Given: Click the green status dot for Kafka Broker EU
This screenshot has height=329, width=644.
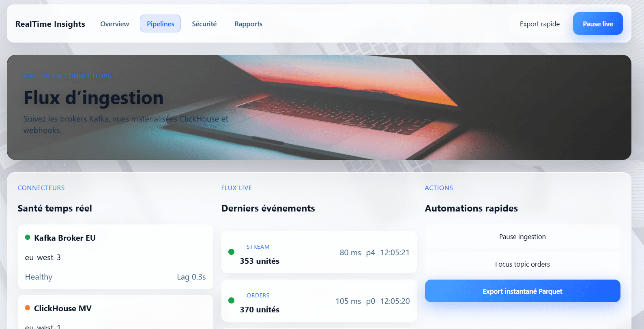Looking at the screenshot, I should tap(28, 237).
